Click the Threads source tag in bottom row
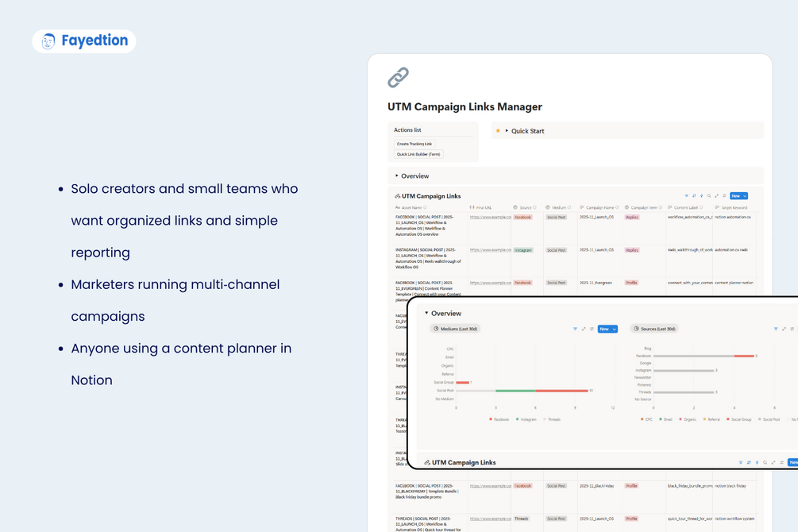The width and height of the screenshot is (798, 532). click(x=521, y=519)
